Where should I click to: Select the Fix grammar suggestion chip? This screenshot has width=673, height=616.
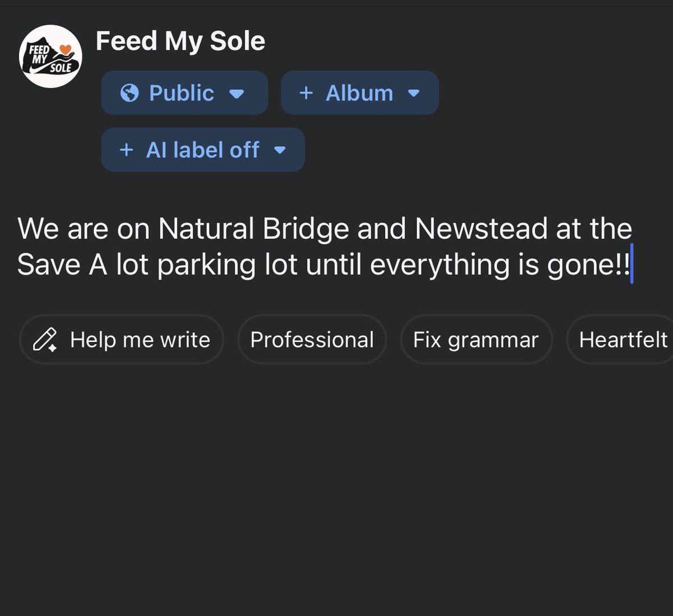[476, 340]
